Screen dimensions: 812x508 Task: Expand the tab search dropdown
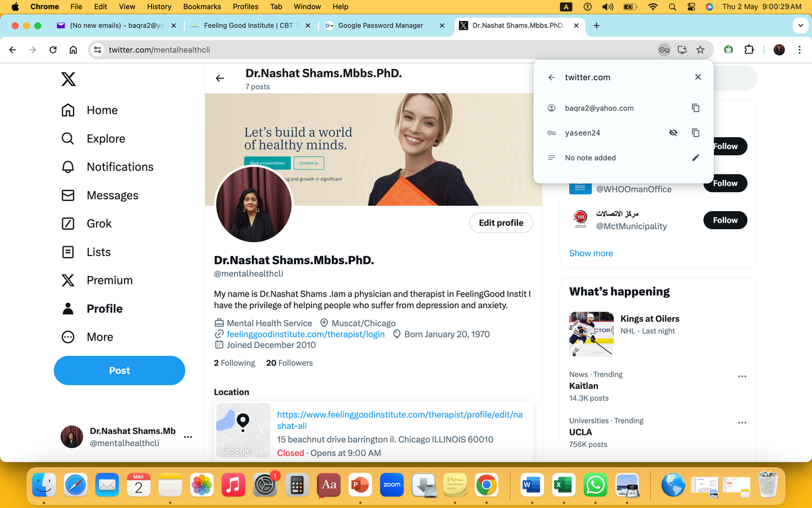pyautogui.click(x=800, y=25)
